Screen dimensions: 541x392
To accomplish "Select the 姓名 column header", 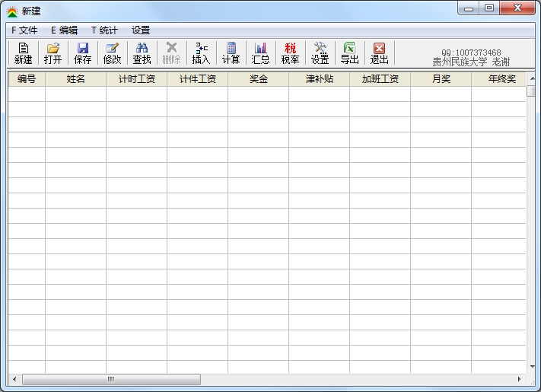I will (x=75, y=79).
